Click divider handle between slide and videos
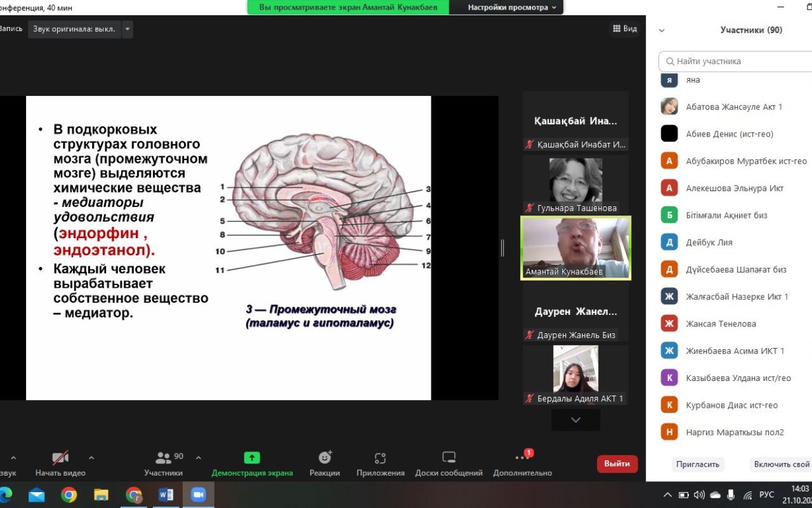Screen dimensions: 812x508 point(502,248)
